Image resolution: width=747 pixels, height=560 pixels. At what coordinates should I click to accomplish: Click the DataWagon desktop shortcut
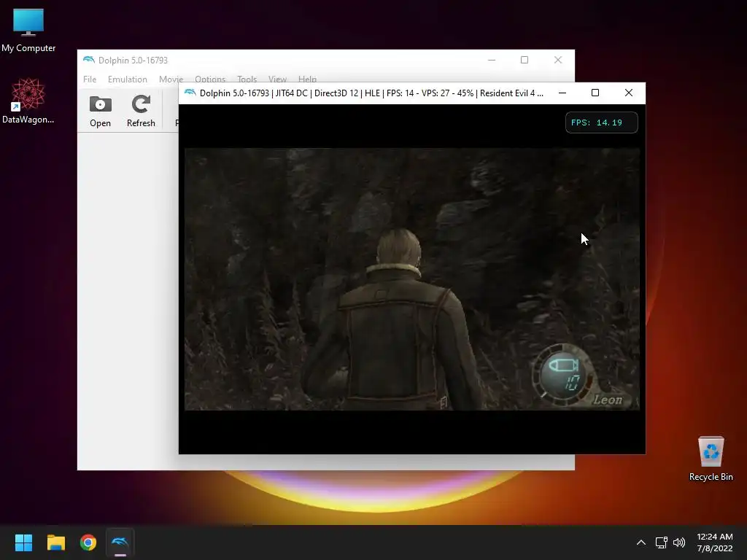tap(28, 101)
